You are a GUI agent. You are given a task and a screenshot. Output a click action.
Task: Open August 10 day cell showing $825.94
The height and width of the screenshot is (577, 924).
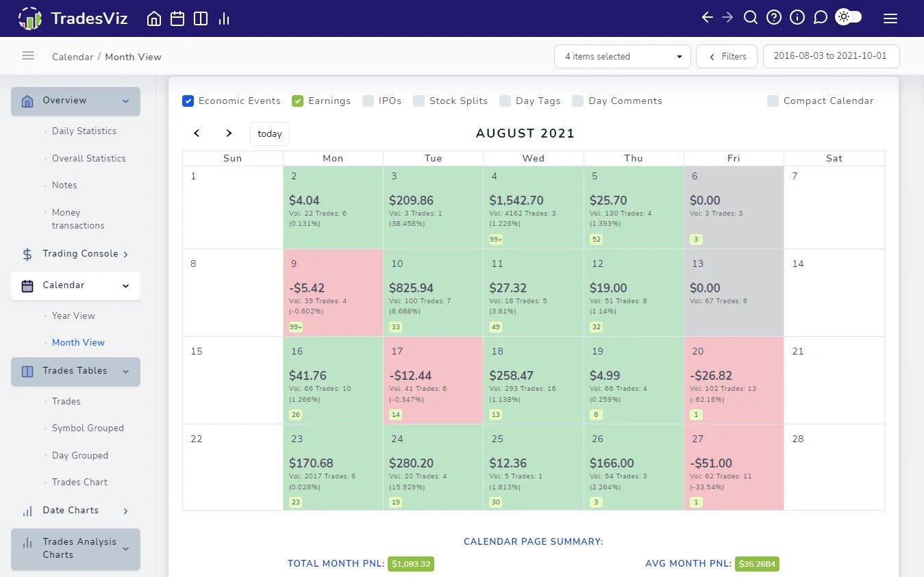(433, 292)
